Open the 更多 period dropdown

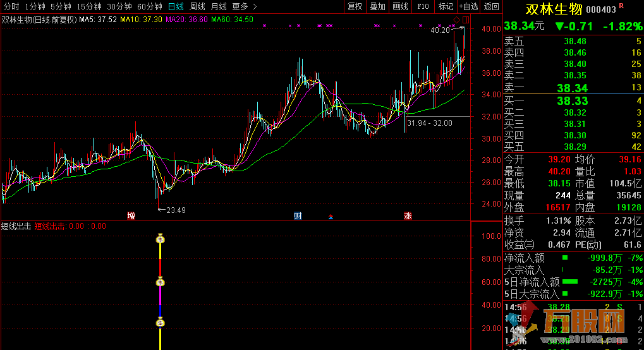[240, 6]
